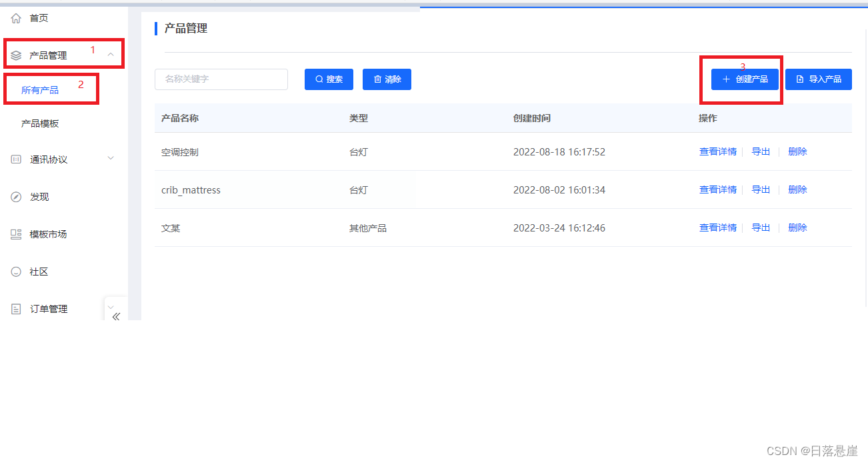Delete the 空调控制 product
Viewport: 868px width, 463px height.
pos(797,152)
